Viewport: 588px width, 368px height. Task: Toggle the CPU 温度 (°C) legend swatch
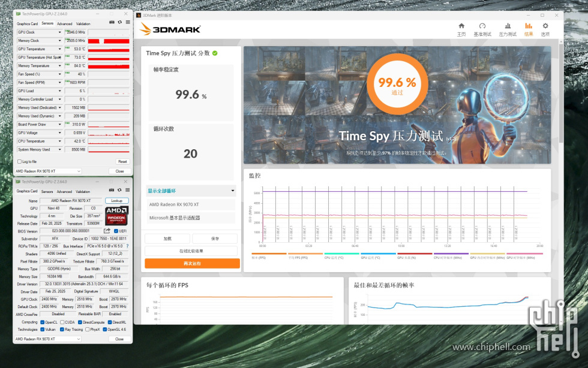tap(341, 254)
